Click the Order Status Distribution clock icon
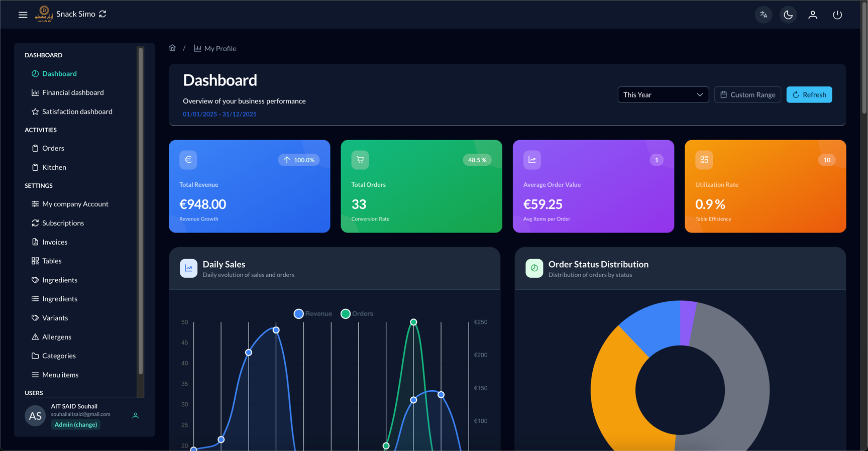The height and width of the screenshot is (451, 868). click(534, 268)
